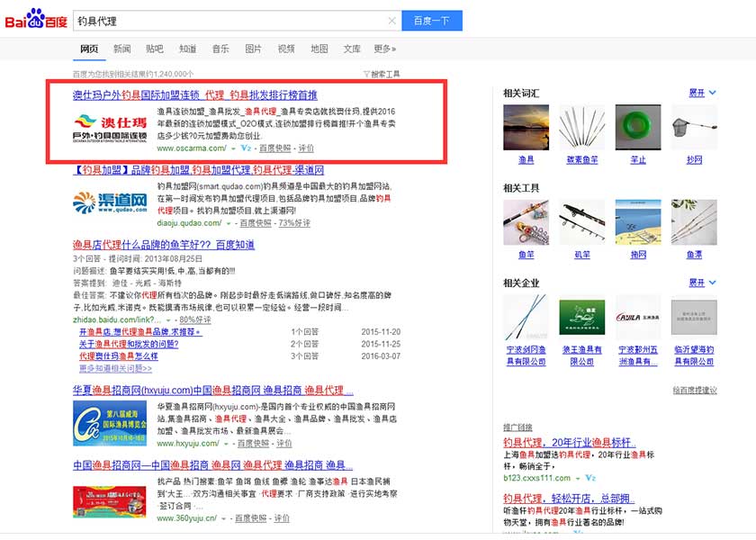Image resolution: width=756 pixels, height=540 pixels.
Task: Open the 代理澳仕玛渔具怎么样 question
Action: coord(119,355)
